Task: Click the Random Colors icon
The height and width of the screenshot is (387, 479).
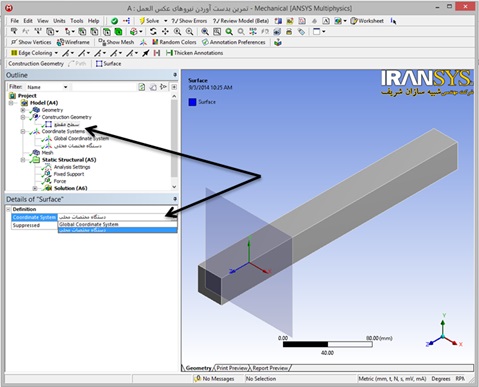Action: click(x=155, y=42)
